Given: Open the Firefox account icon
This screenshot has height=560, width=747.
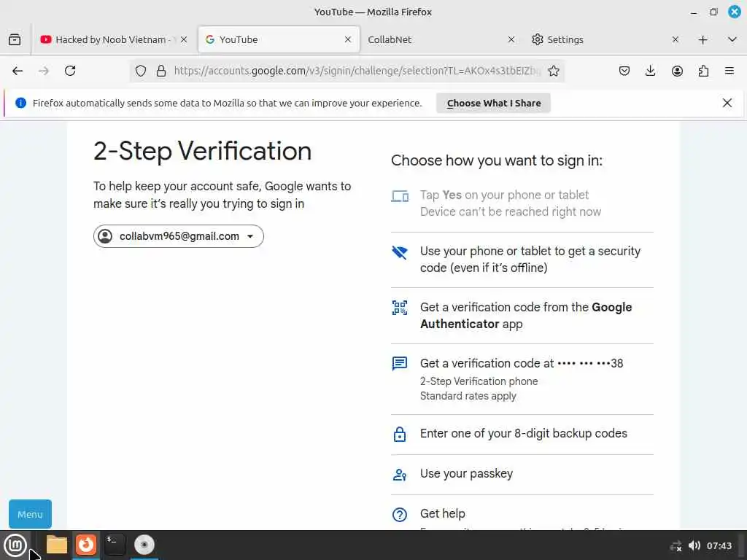Looking at the screenshot, I should pos(677,71).
